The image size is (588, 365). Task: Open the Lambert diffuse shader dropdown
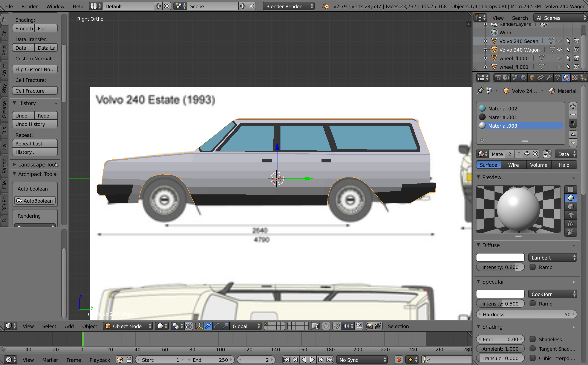point(553,258)
